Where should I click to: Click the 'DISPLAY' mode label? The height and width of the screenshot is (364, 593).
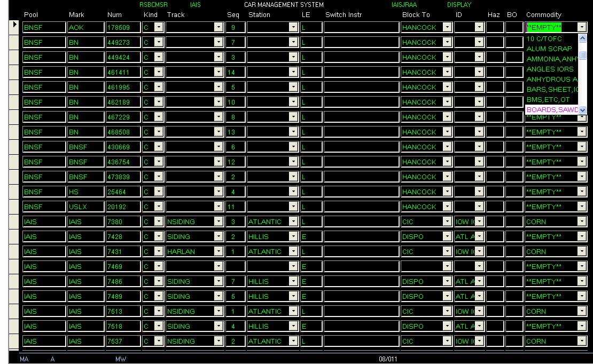point(459,5)
